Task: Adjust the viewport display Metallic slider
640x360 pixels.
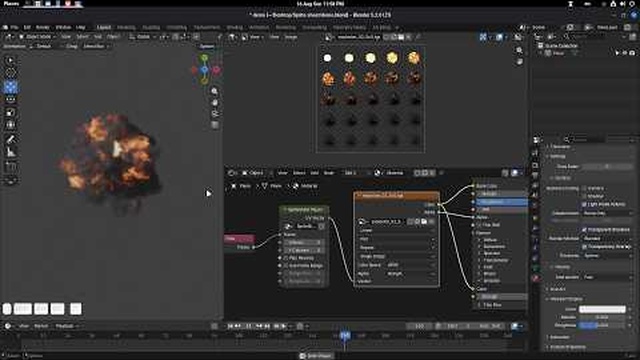Action: click(602, 317)
